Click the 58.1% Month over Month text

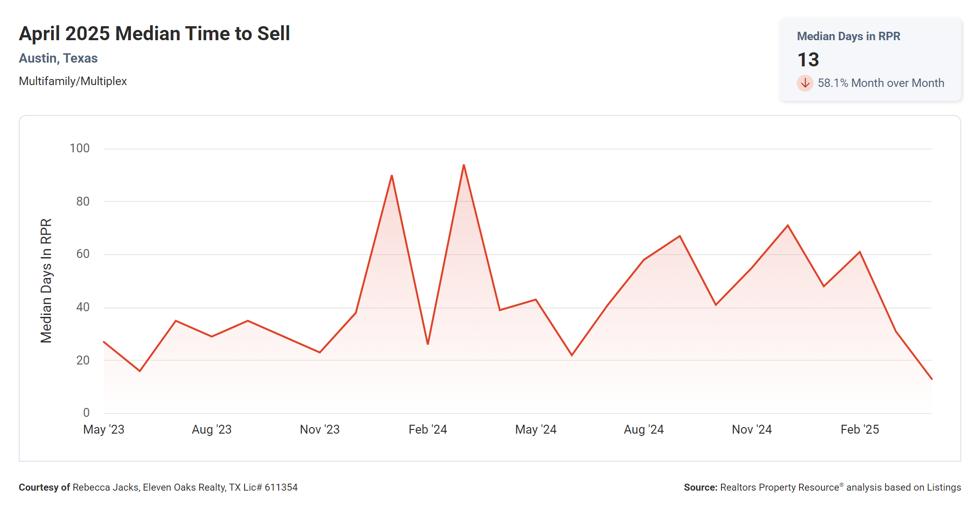pyautogui.click(x=880, y=83)
